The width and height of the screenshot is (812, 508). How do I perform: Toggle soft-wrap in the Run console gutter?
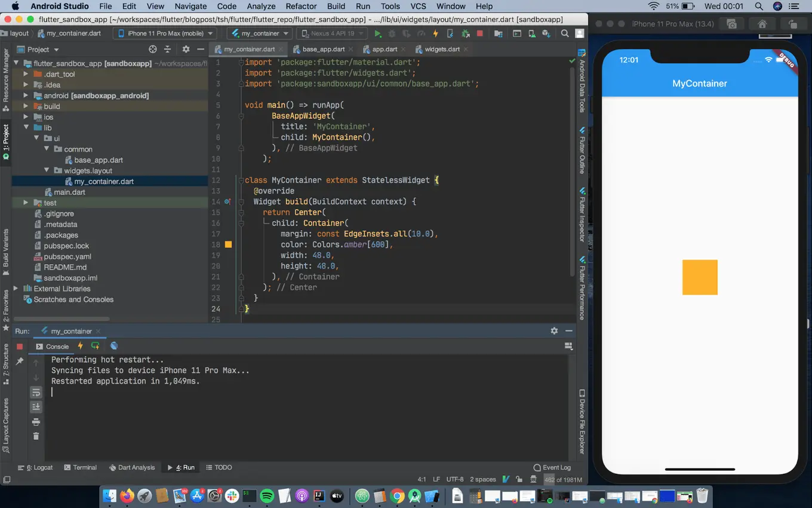[x=36, y=391]
